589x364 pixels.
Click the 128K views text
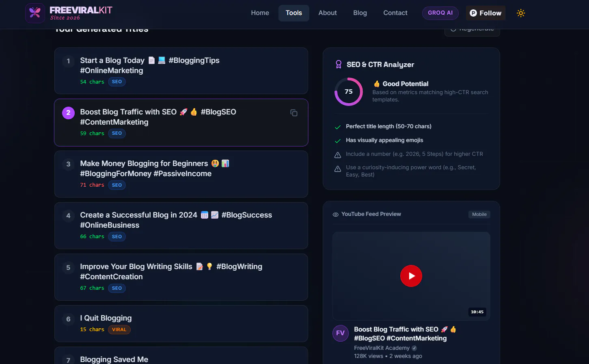369,356
